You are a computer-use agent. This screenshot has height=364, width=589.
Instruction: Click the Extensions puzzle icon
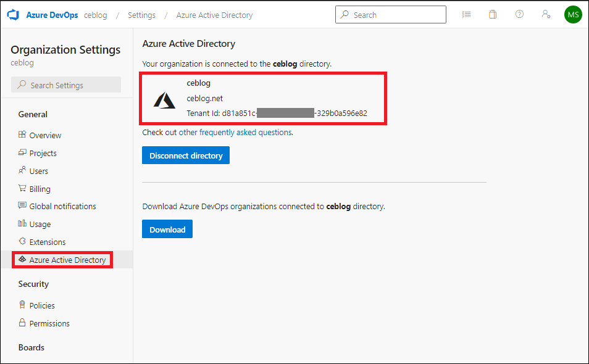(x=22, y=241)
